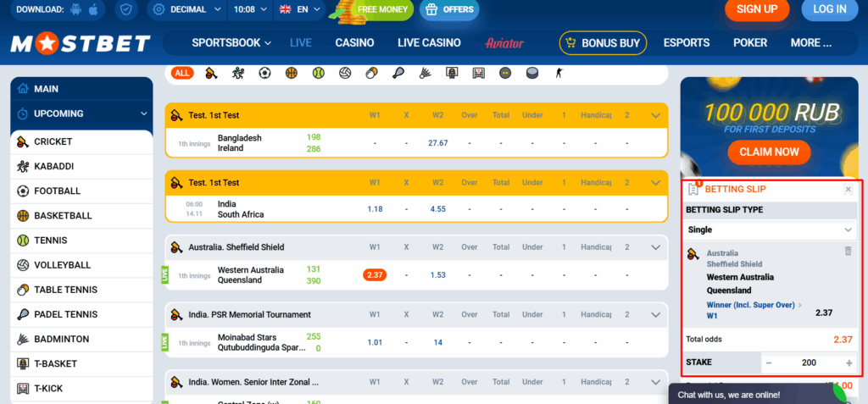Pick 27.67 W2 odds for Ireland

438,143
